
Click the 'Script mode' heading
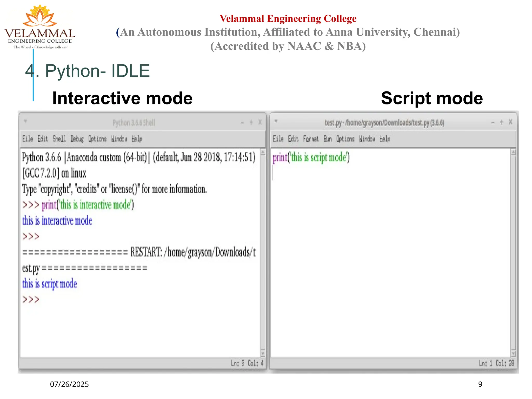(x=432, y=98)
